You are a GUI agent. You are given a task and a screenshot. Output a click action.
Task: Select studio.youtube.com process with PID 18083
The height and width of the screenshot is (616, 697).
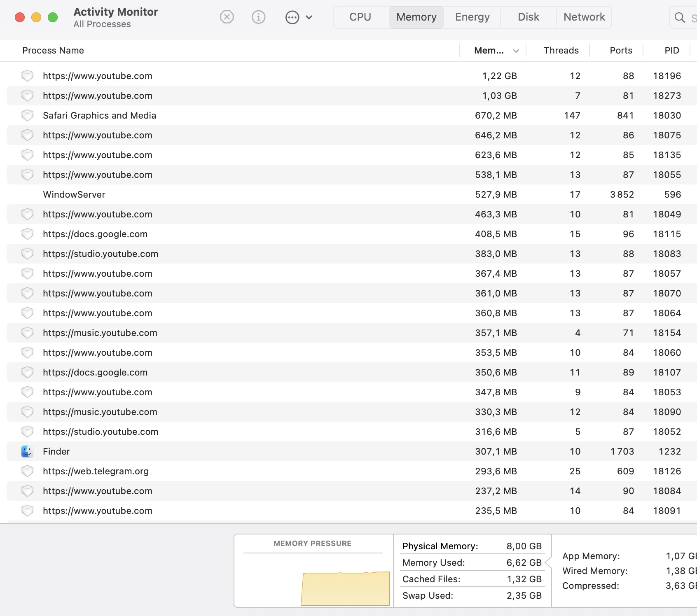coord(101,254)
